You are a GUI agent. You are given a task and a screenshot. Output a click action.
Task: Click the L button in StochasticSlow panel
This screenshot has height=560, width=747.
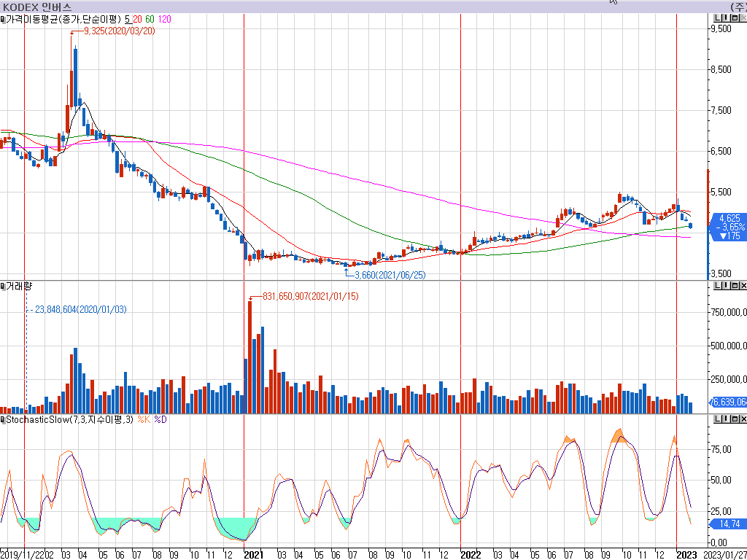[718, 419]
